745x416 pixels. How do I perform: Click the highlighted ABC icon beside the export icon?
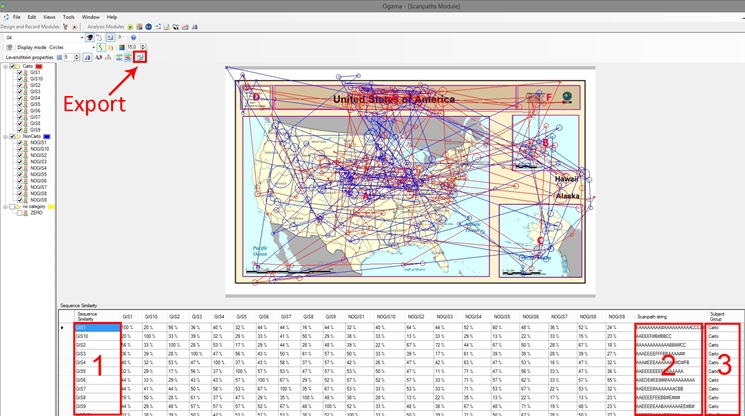pyautogui.click(x=128, y=57)
